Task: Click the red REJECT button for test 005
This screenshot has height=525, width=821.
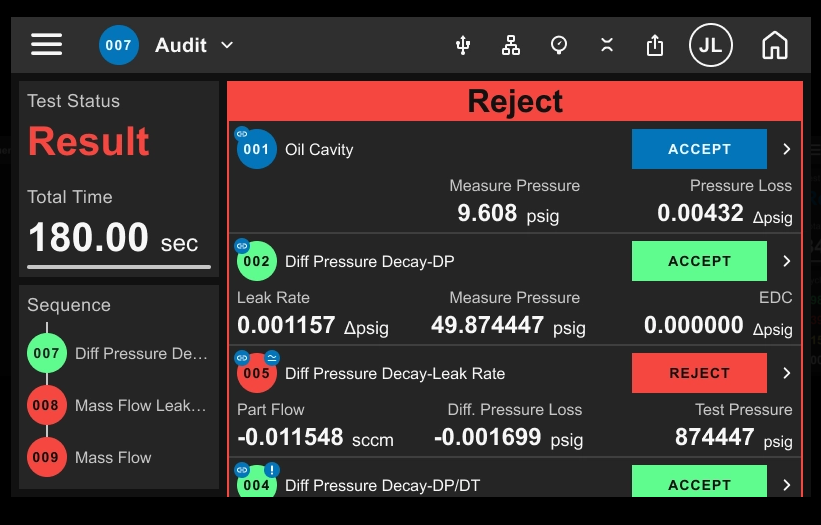Action: 699,373
